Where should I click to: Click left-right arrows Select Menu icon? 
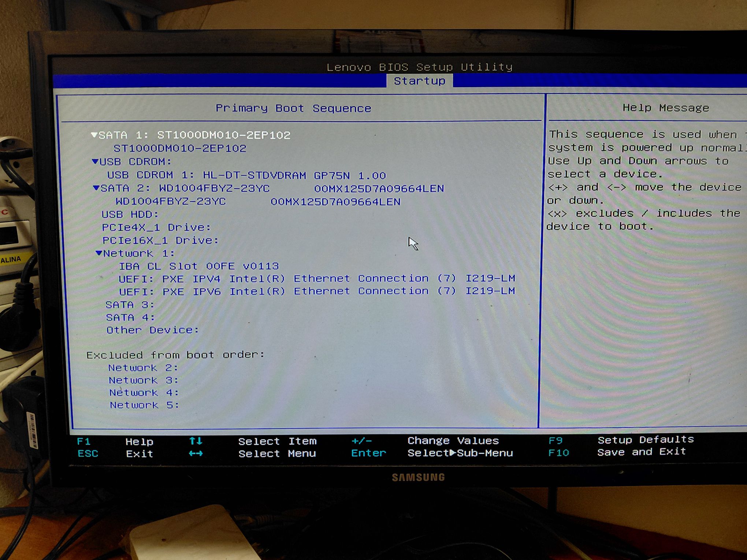click(196, 453)
